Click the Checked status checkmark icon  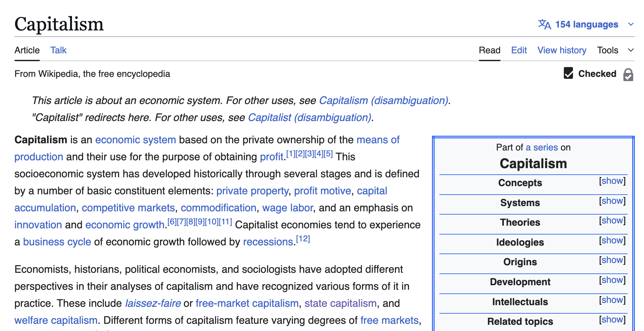point(568,73)
